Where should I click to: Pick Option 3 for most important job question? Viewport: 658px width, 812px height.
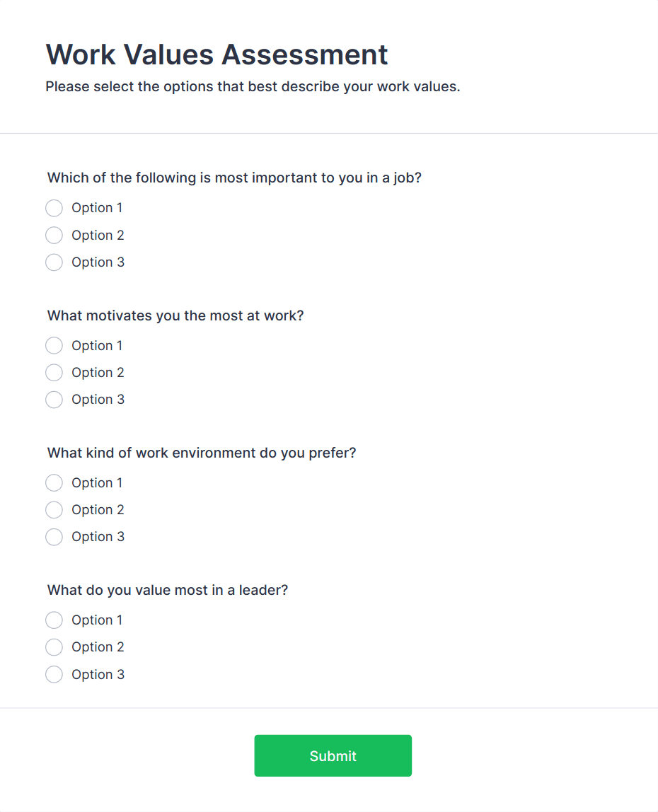click(54, 262)
